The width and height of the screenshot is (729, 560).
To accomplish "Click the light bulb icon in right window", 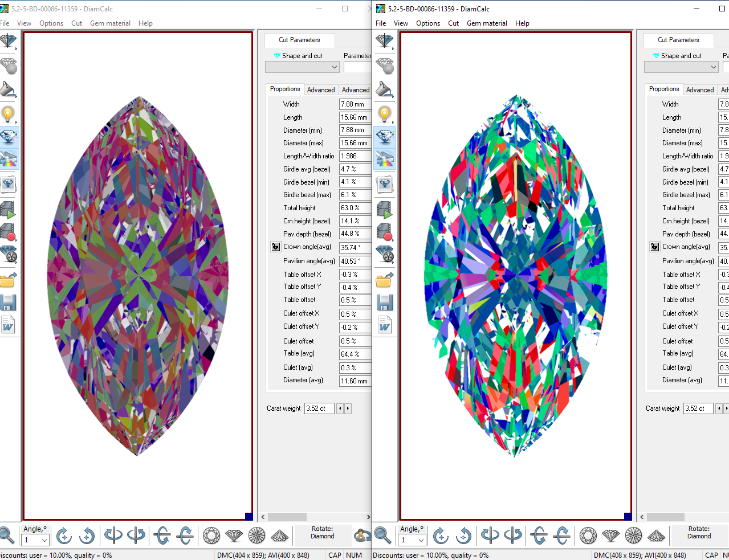I will [385, 114].
